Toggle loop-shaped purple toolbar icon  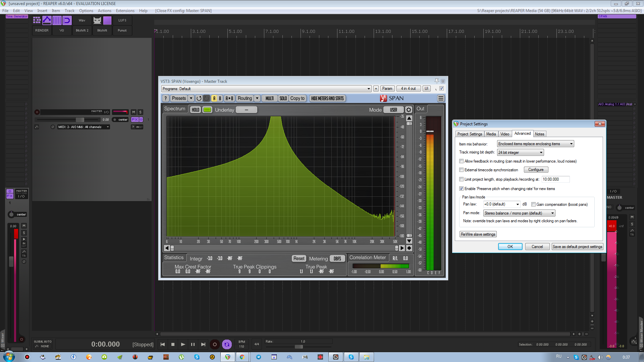67,20
